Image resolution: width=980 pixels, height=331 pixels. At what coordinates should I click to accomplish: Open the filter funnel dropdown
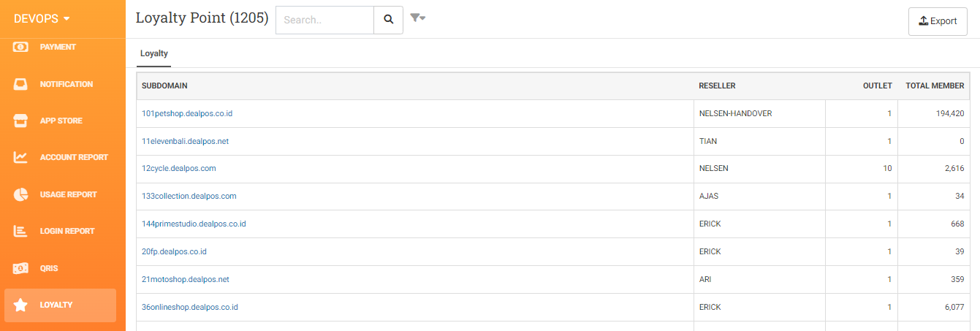tap(417, 18)
